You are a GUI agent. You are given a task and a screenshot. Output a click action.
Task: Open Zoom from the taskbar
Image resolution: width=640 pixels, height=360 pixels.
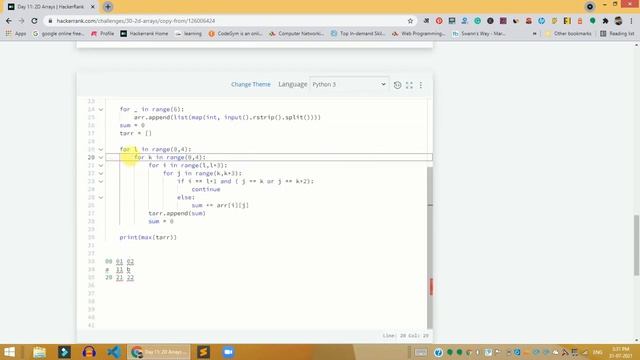tap(228, 352)
